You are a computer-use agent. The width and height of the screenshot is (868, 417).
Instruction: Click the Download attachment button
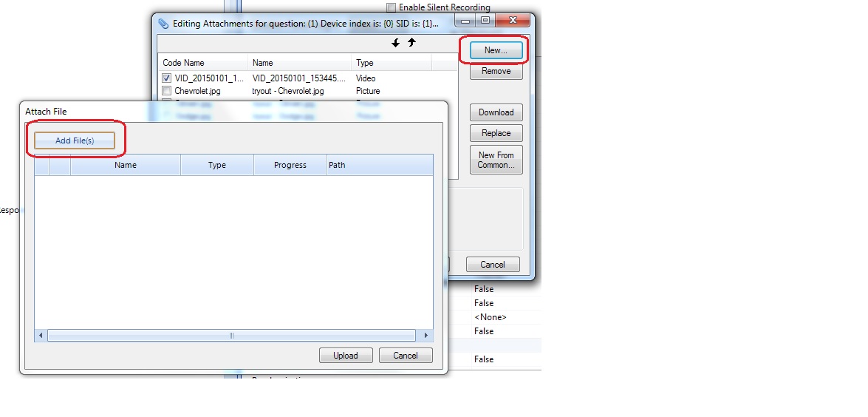click(x=496, y=112)
